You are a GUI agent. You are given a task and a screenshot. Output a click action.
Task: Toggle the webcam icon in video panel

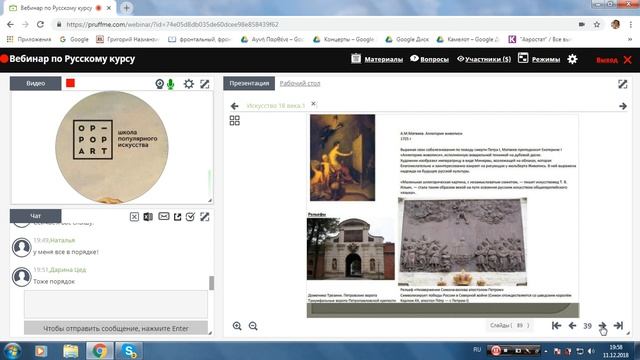click(x=160, y=84)
